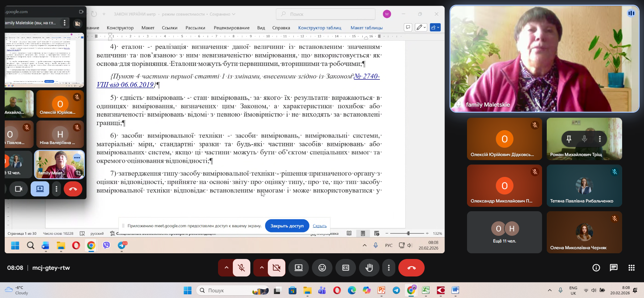644x298 pixels.
Task: Switch to the "Макет таблицы" tab
Action: pos(366,28)
